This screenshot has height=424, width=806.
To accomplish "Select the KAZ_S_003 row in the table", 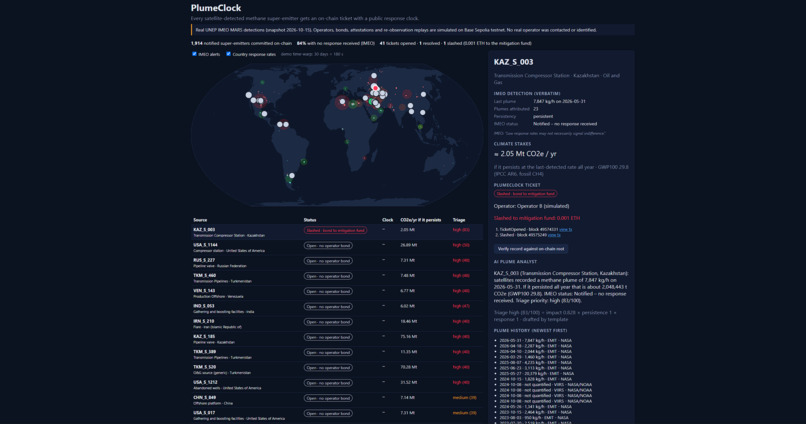I will click(x=337, y=232).
